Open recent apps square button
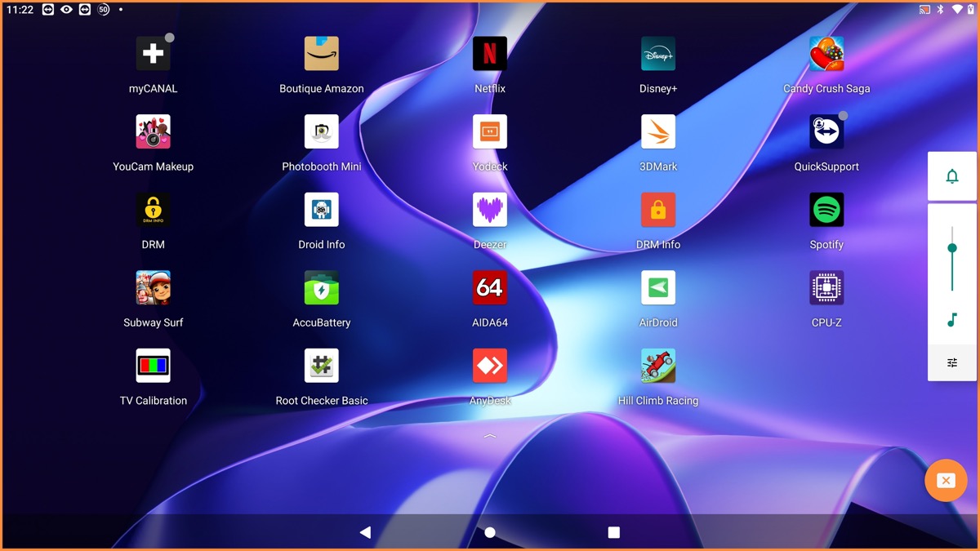The width and height of the screenshot is (980, 551). (x=614, y=532)
